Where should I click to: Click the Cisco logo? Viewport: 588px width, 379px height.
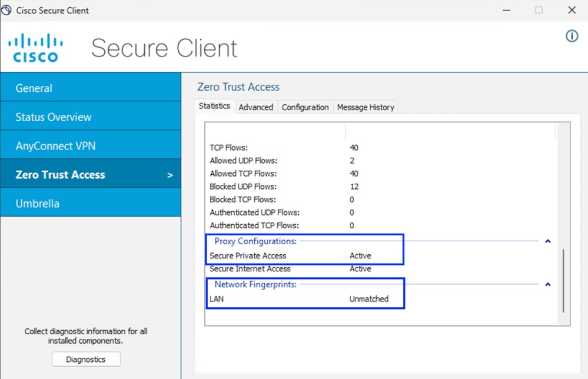(x=36, y=48)
